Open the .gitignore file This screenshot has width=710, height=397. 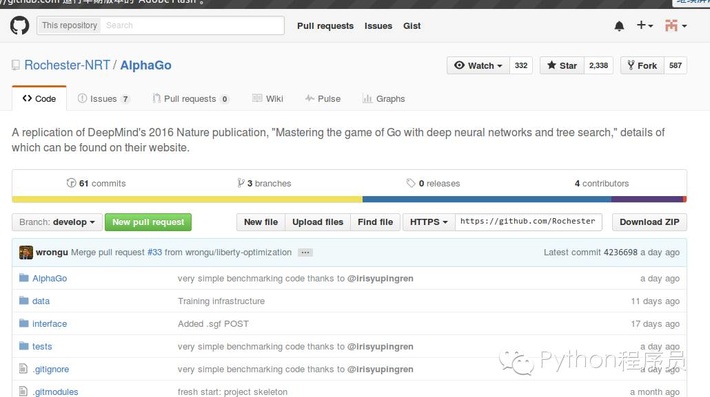click(x=51, y=369)
